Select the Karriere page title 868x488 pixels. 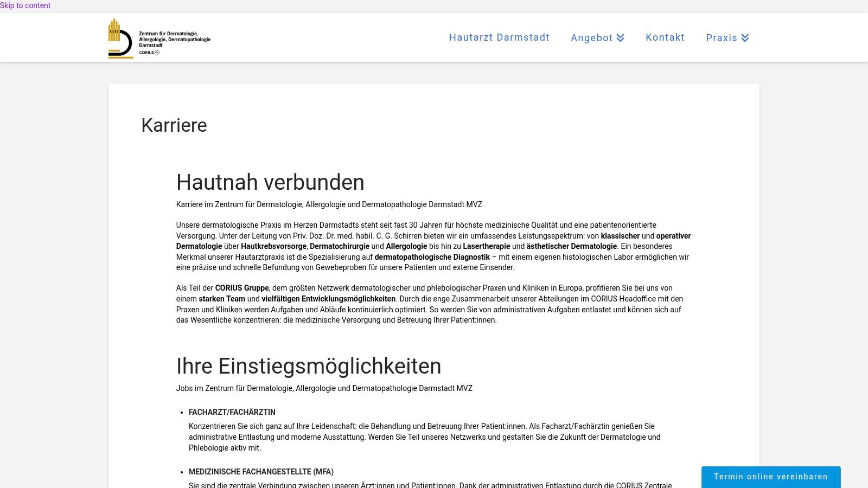pos(174,125)
